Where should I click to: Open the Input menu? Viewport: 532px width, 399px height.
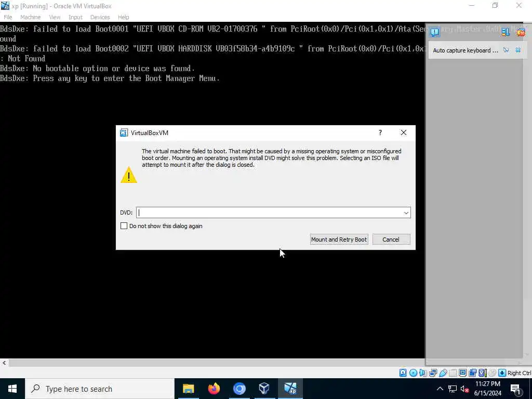coord(75,17)
